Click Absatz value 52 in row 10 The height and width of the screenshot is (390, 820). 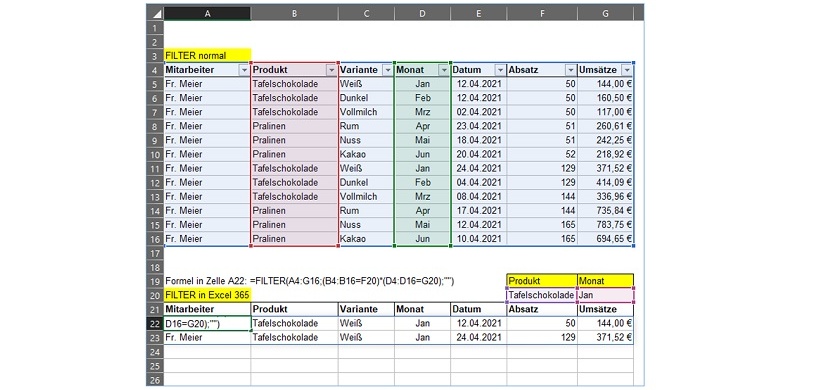coord(542,154)
